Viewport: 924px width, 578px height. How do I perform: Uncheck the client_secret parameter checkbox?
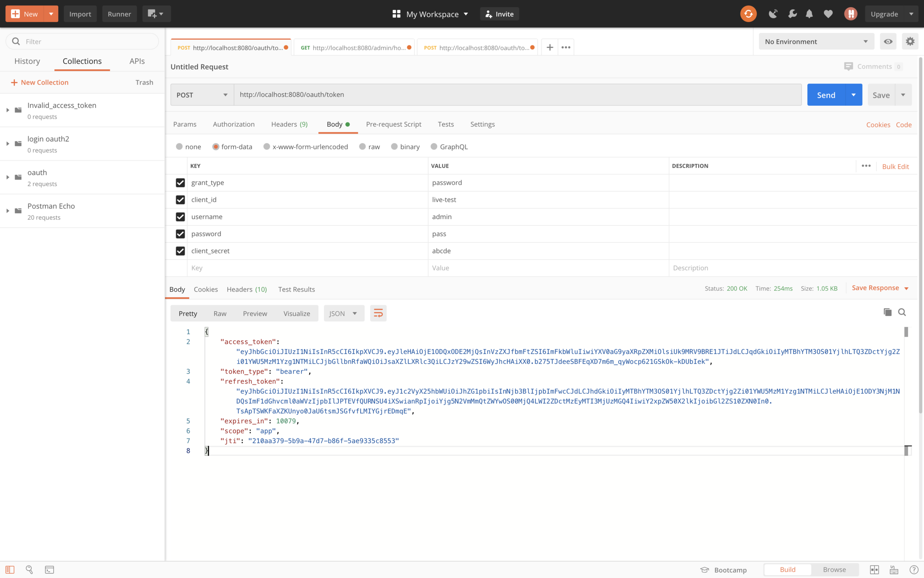[180, 251]
